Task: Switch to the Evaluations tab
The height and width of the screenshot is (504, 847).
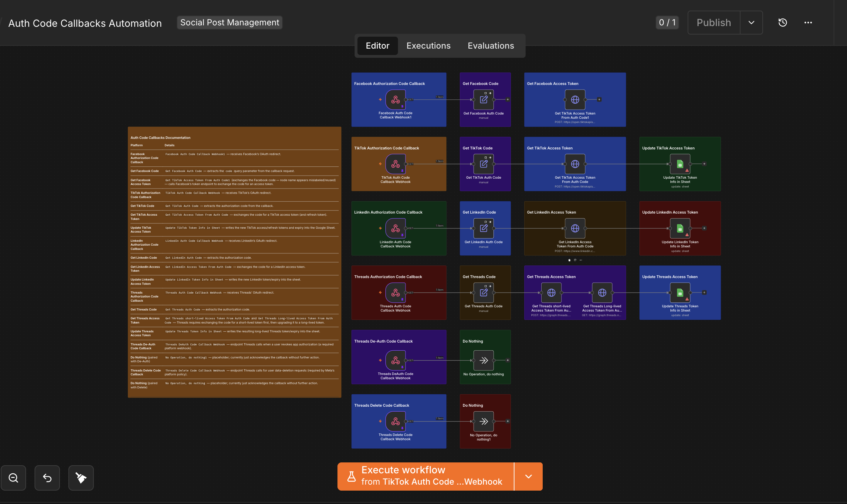Action: pyautogui.click(x=491, y=46)
